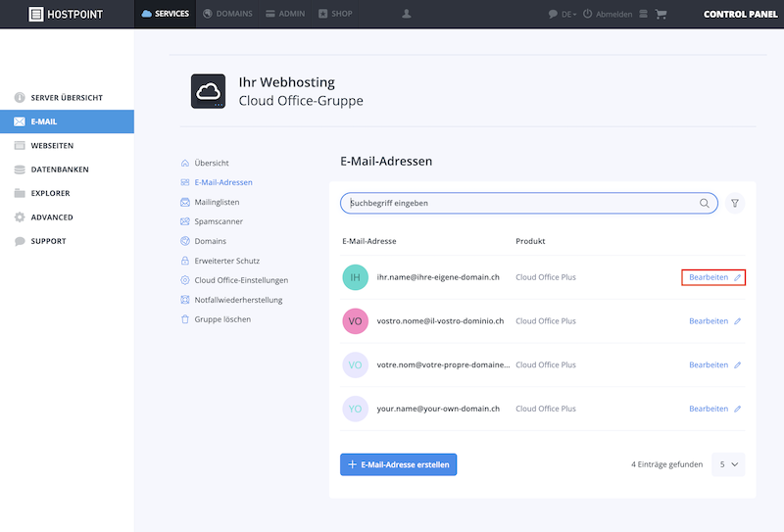The height and width of the screenshot is (532, 784).
Task: Open the shopping cart icon
Action: click(x=661, y=14)
